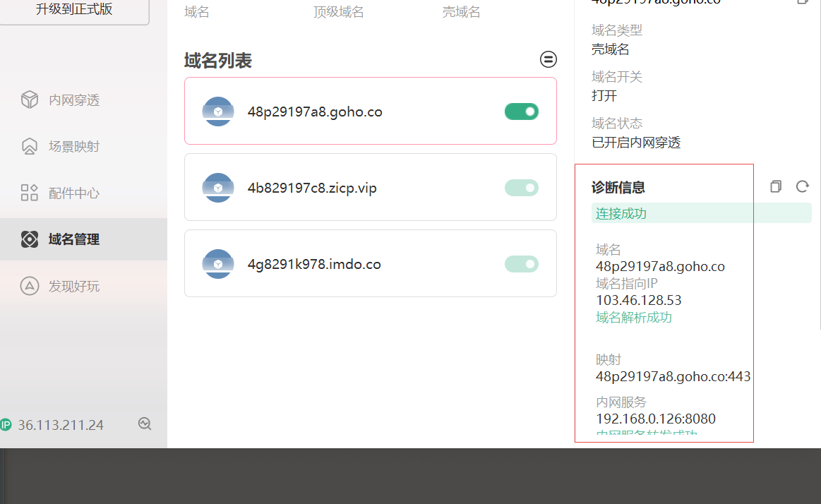Image resolution: width=821 pixels, height=504 pixels.
Task: Refresh the diagnostic information
Action: tap(802, 186)
